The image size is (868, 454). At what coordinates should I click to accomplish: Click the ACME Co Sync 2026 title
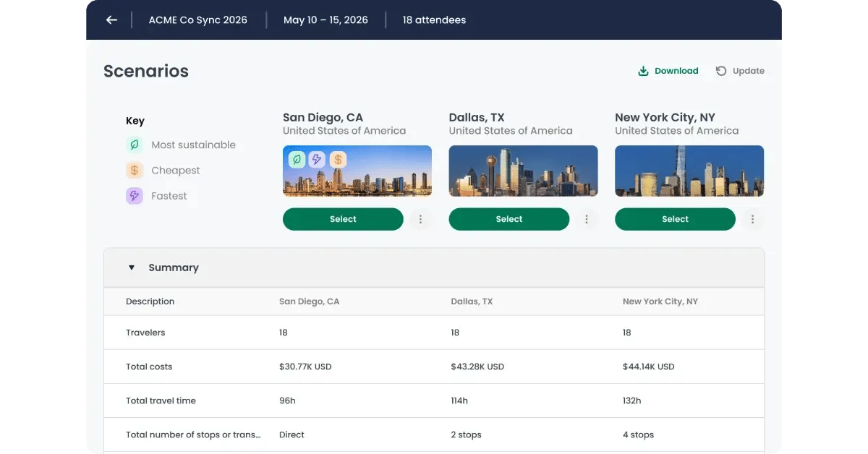tap(197, 20)
